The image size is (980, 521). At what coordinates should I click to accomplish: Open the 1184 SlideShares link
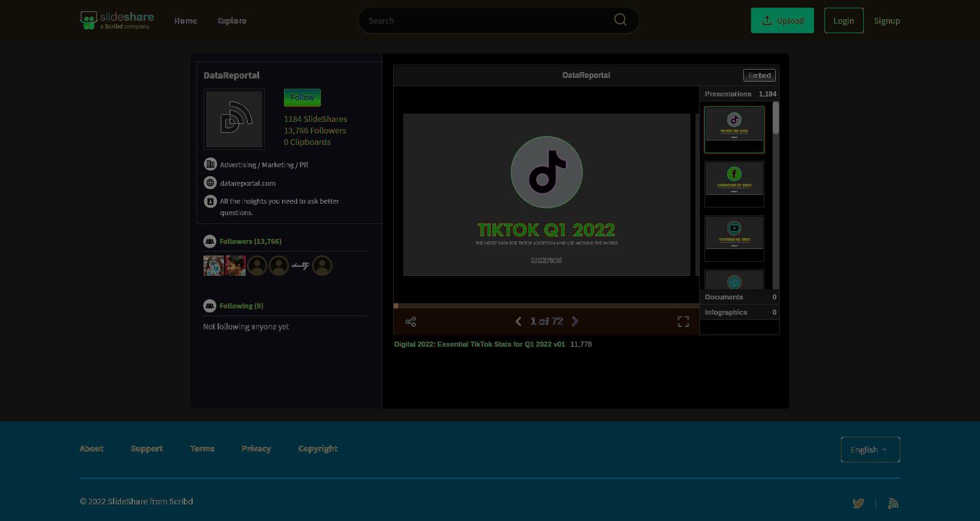click(315, 119)
